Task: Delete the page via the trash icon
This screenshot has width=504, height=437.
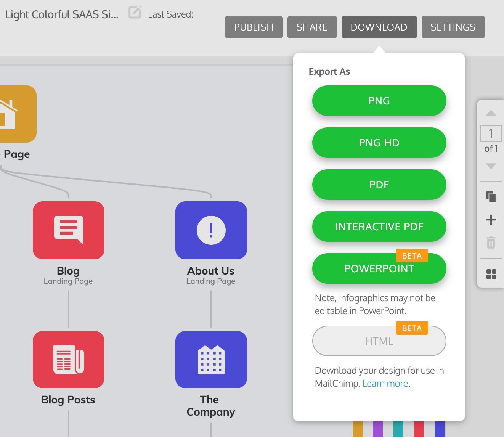Action: [x=491, y=243]
